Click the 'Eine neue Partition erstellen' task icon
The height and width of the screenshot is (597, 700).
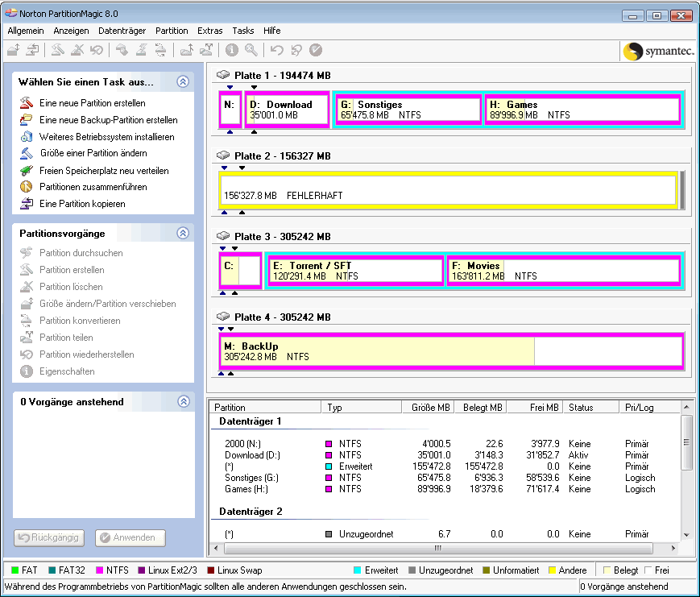tap(26, 103)
